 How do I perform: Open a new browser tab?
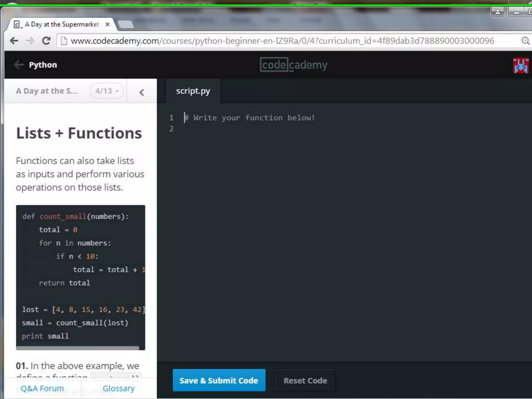coord(126,25)
